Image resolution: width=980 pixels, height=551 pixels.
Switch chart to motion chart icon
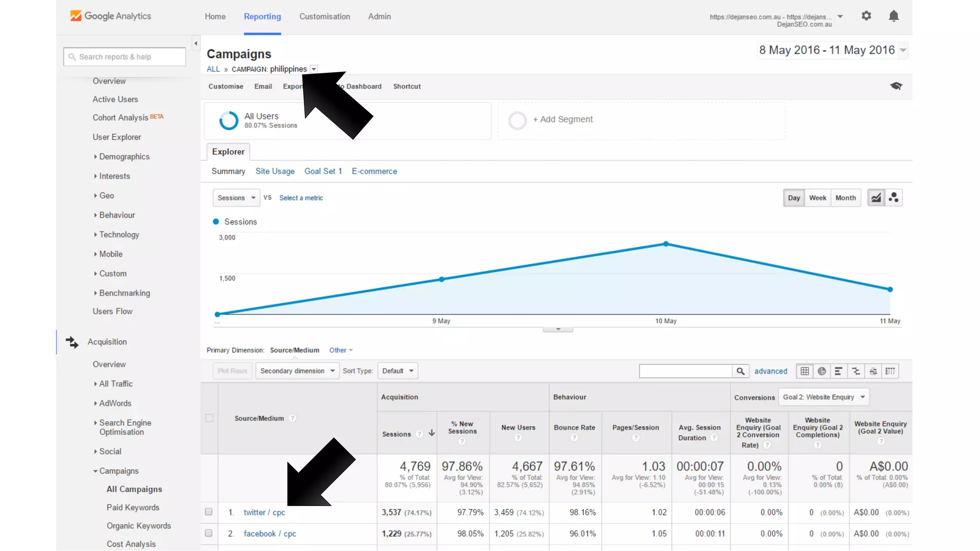pyautogui.click(x=893, y=198)
